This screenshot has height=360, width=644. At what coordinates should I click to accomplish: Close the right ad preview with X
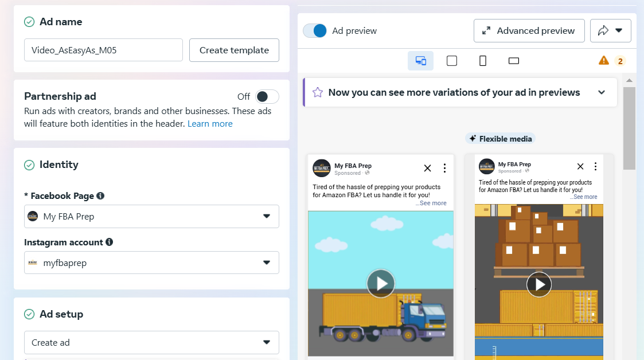[580, 166]
